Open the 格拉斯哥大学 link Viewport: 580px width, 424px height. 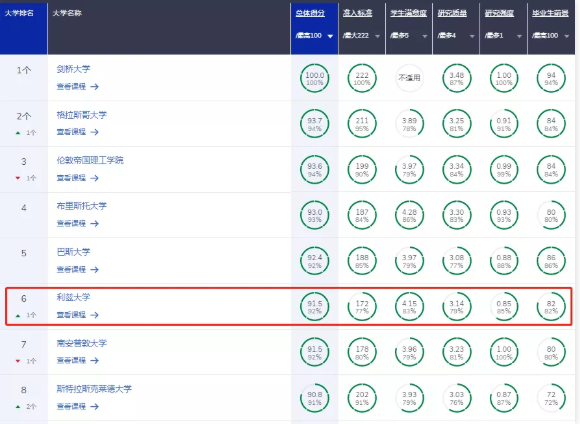click(81, 115)
